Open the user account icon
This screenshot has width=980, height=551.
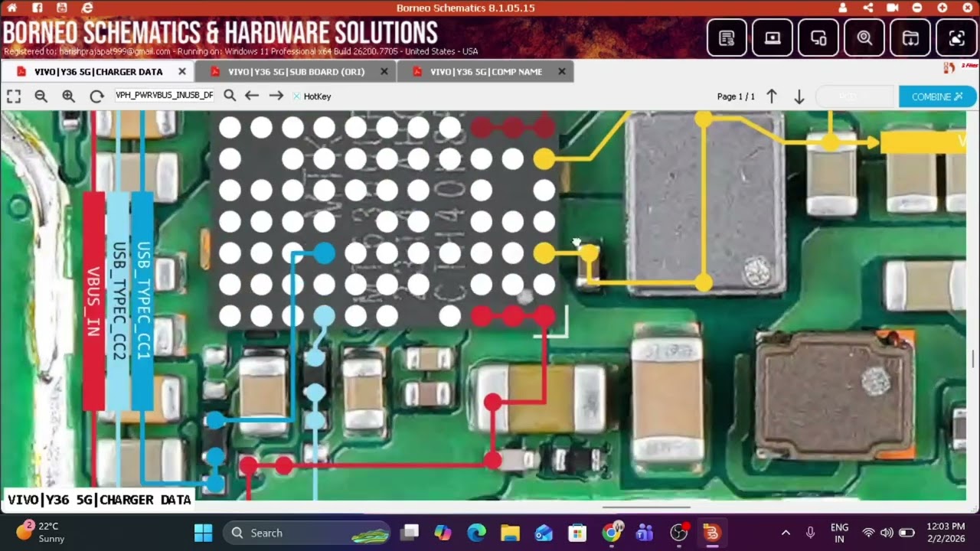(x=843, y=8)
